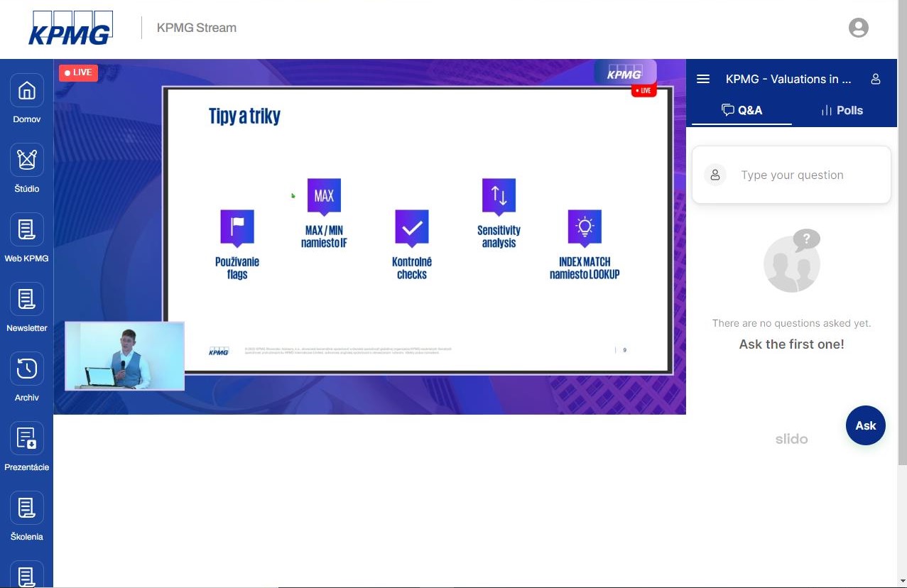Click the INDEX MATCH lightbulb icon
907x588 pixels.
click(585, 227)
